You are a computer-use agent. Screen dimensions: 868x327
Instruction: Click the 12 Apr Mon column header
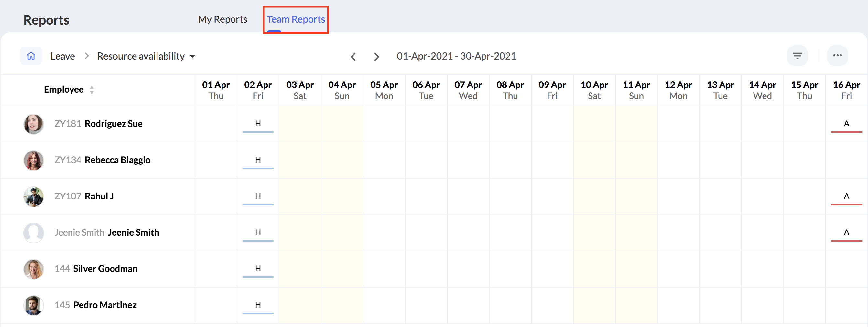pos(678,90)
